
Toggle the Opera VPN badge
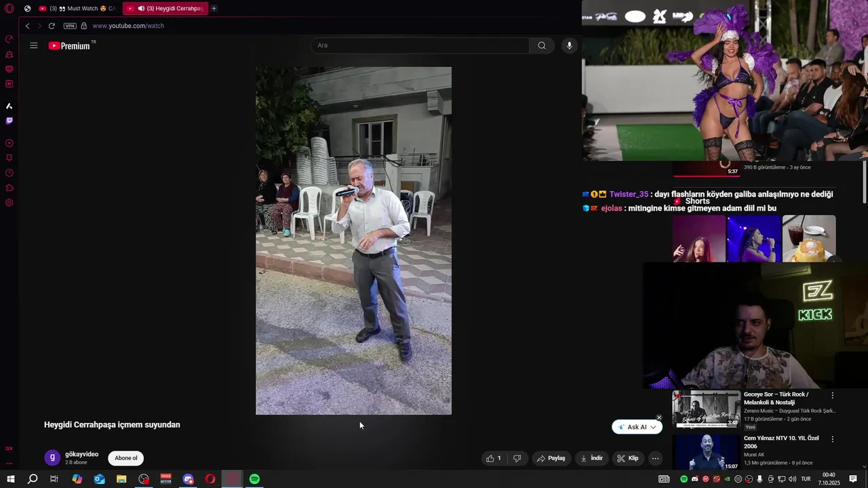coord(70,26)
